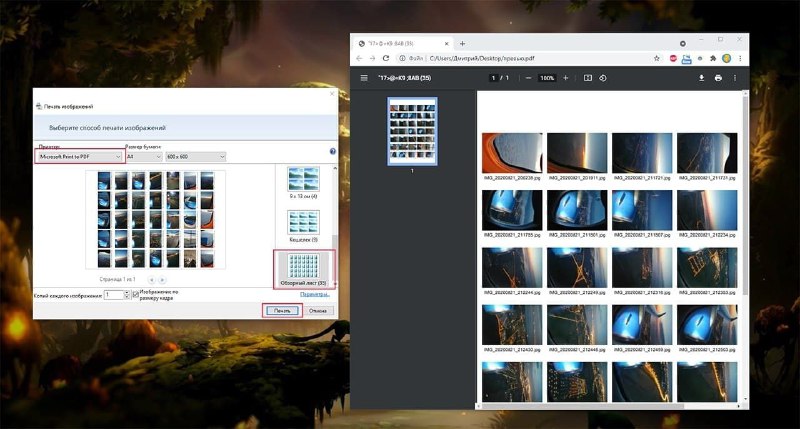This screenshot has width=800, height=429.
Task: Click the PDF viewer print icon
Action: click(718, 78)
